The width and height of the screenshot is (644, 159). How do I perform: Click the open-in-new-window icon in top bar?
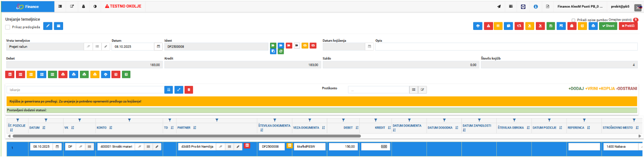(x=72, y=6)
